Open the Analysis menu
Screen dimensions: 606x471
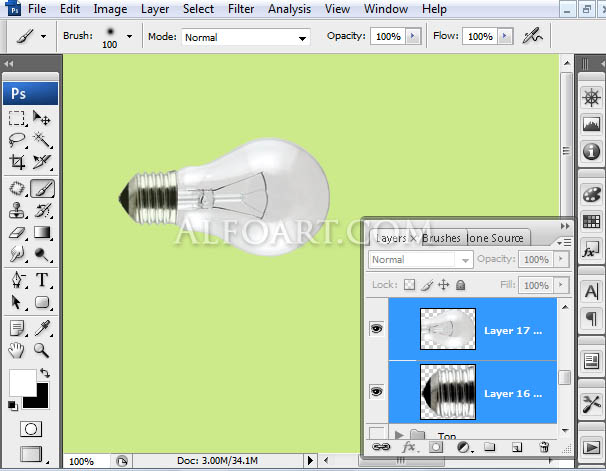click(289, 9)
